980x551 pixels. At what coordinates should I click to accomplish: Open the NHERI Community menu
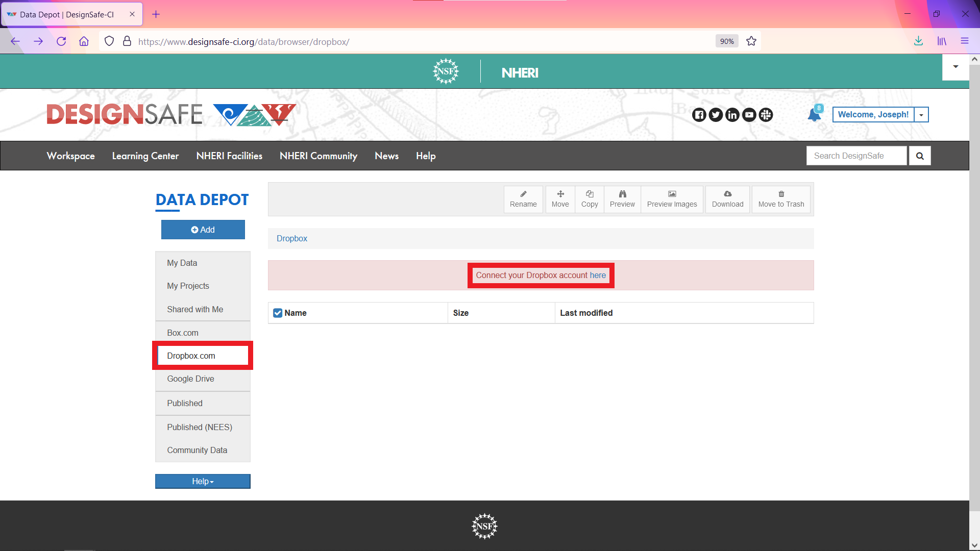[318, 156]
